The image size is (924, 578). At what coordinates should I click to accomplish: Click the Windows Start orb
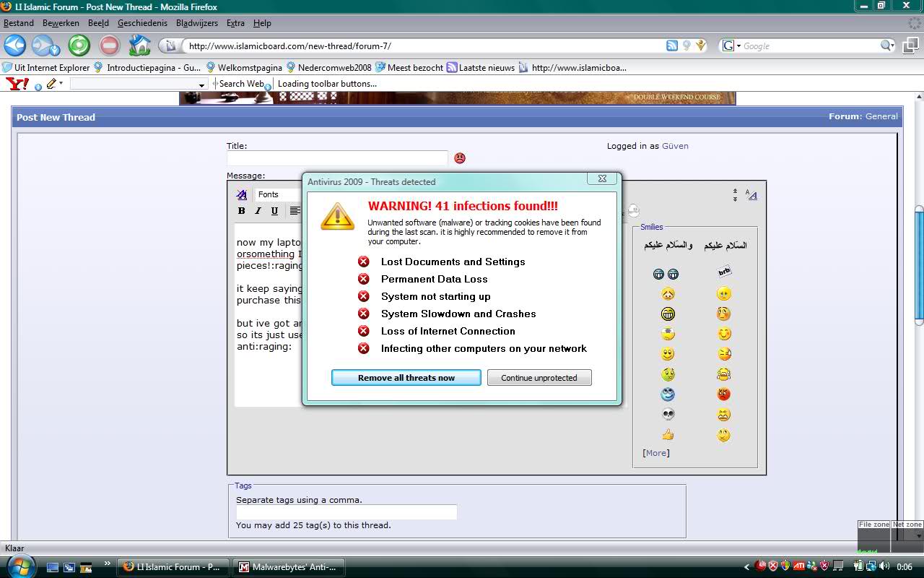[19, 566]
